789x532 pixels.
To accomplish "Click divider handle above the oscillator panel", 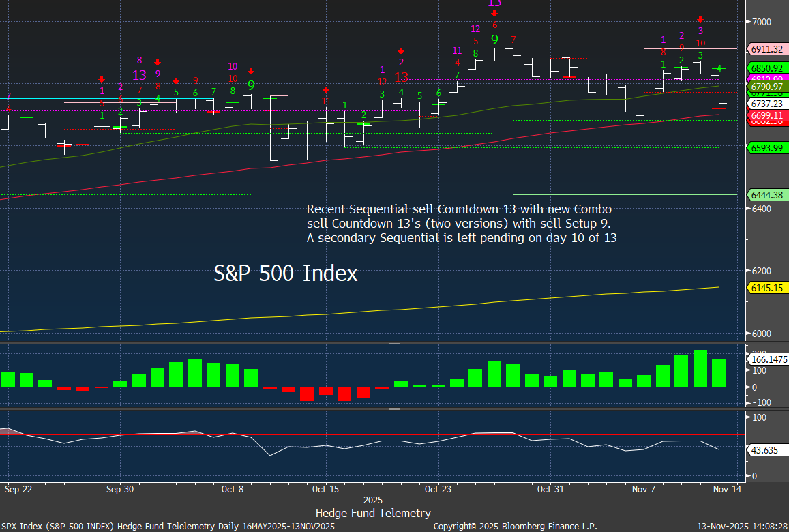I will [394, 409].
